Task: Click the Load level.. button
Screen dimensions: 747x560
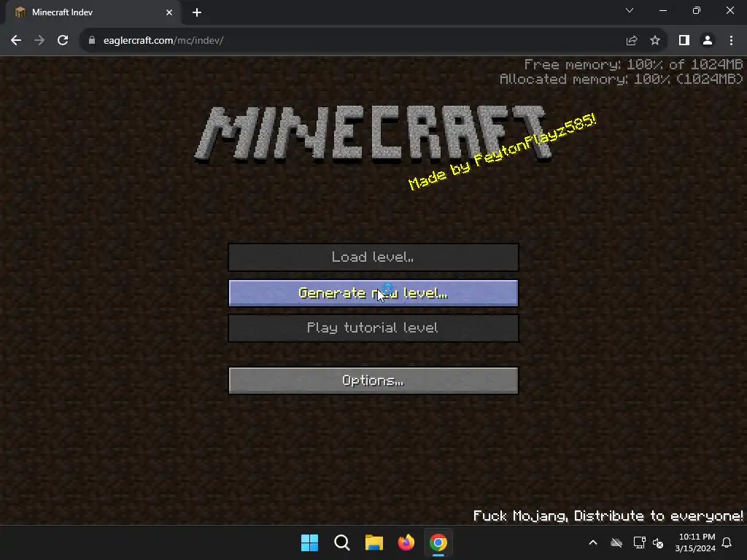Action: point(373,257)
